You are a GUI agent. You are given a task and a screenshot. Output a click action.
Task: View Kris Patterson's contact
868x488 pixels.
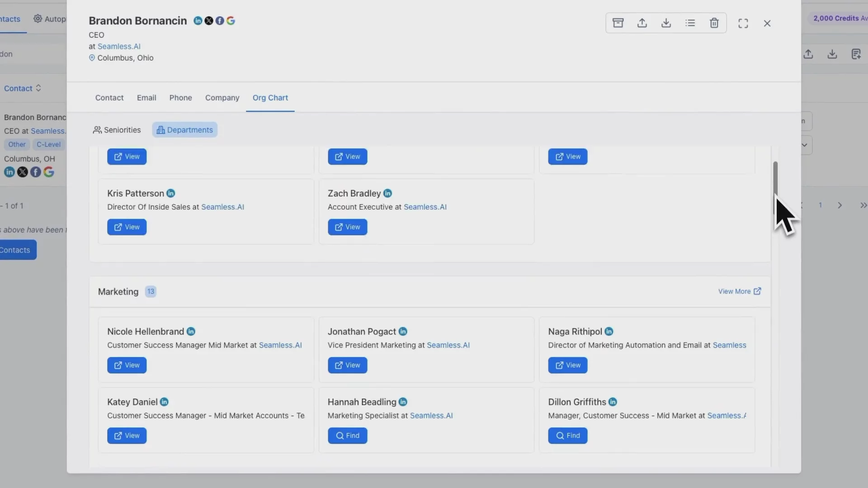coord(127,227)
